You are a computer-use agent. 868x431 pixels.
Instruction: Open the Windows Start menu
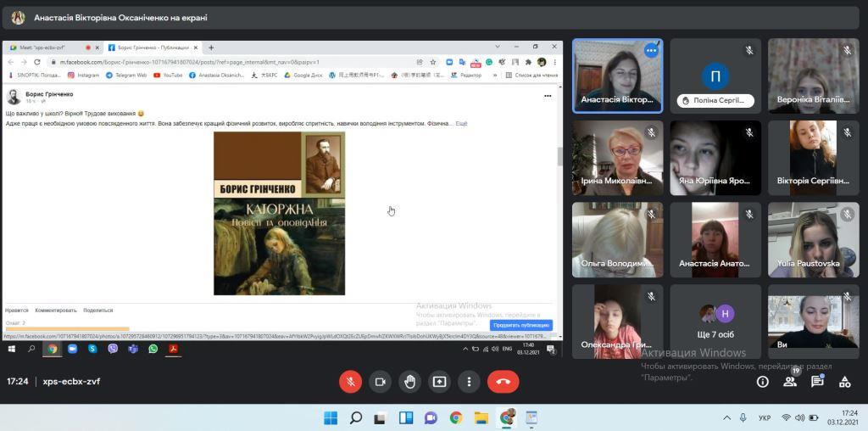pyautogui.click(x=331, y=417)
